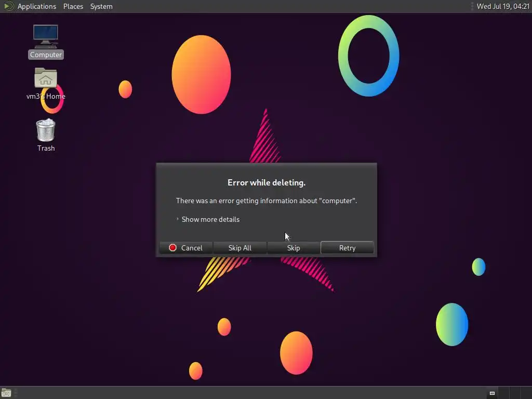Expand Show more details in error dialog

coord(208,219)
